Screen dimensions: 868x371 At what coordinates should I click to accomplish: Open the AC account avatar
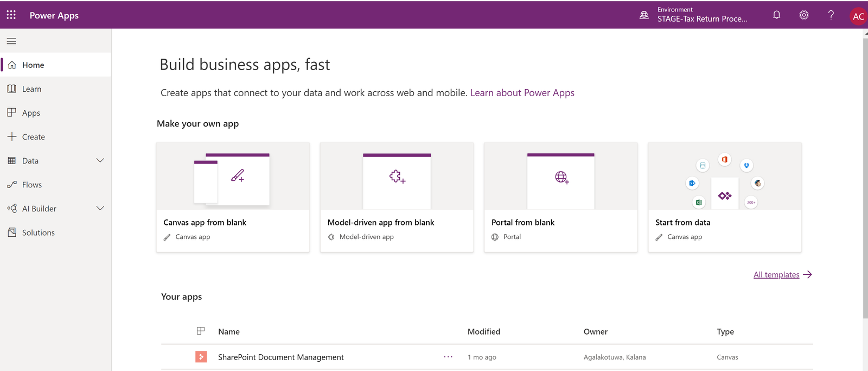pos(858,16)
